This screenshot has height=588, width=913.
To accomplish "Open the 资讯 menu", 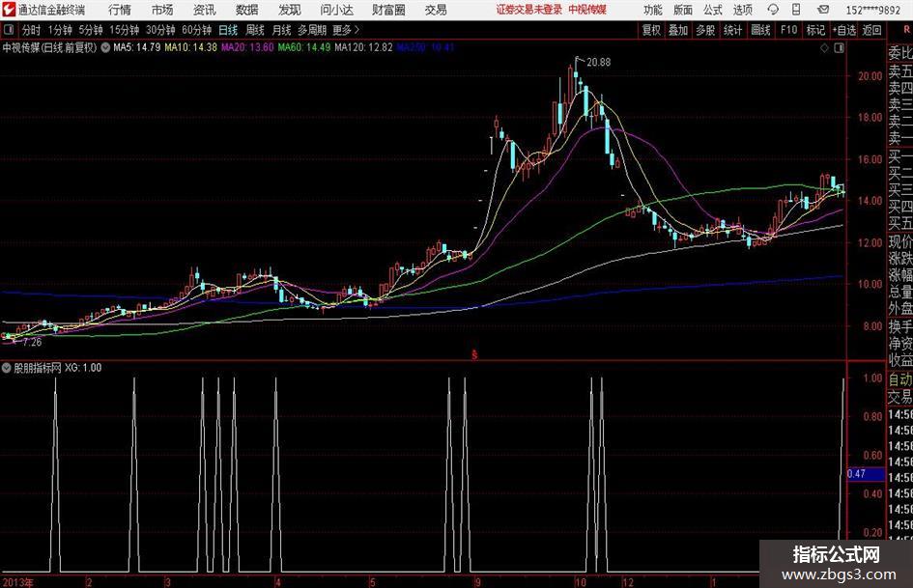I will coord(205,10).
